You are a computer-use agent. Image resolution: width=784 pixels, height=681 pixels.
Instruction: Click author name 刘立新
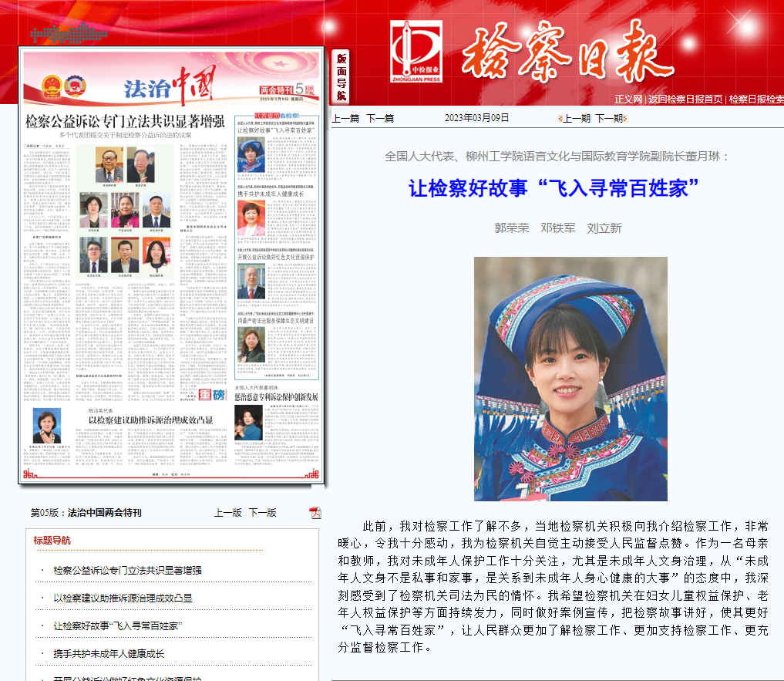point(604,228)
